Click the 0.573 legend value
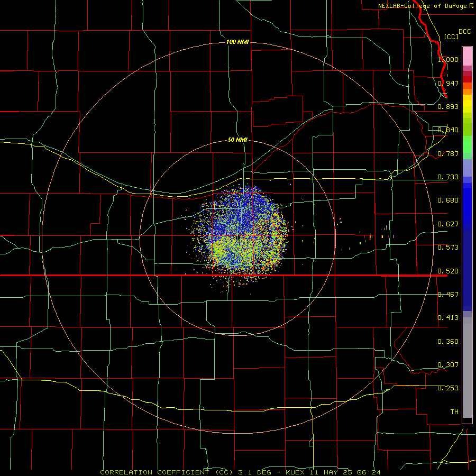Screen dimensions: 476x476 coord(448,248)
